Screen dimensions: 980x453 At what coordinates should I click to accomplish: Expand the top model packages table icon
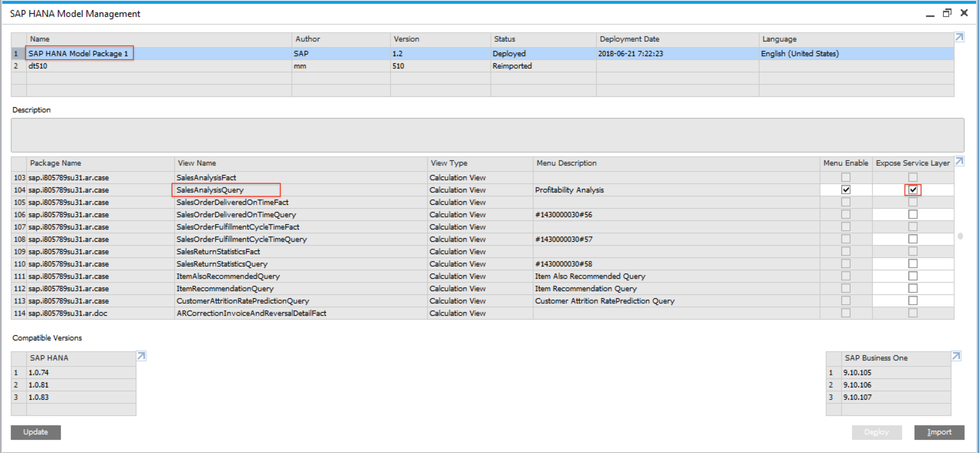pyautogui.click(x=959, y=37)
